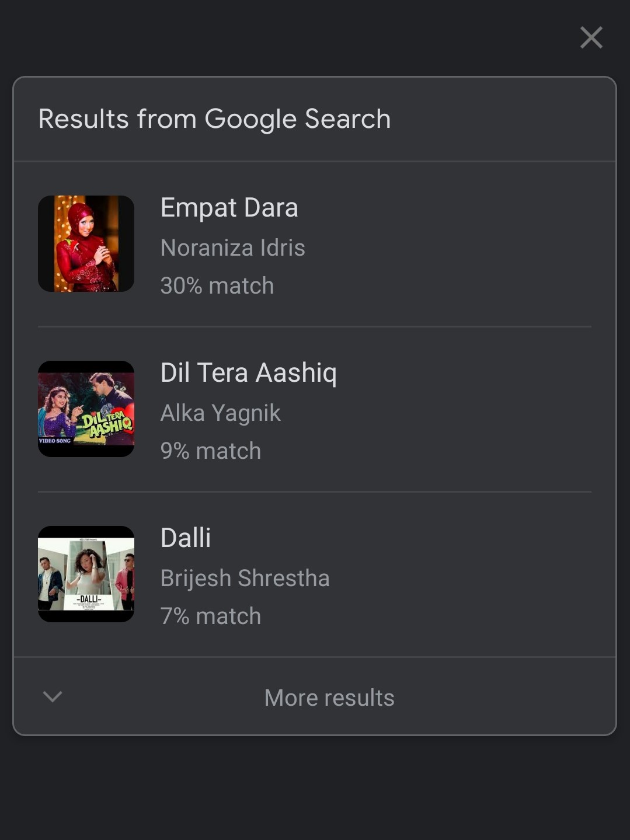The width and height of the screenshot is (630, 840).
Task: Open the Empat Dara album thumbnail
Action: [86, 243]
